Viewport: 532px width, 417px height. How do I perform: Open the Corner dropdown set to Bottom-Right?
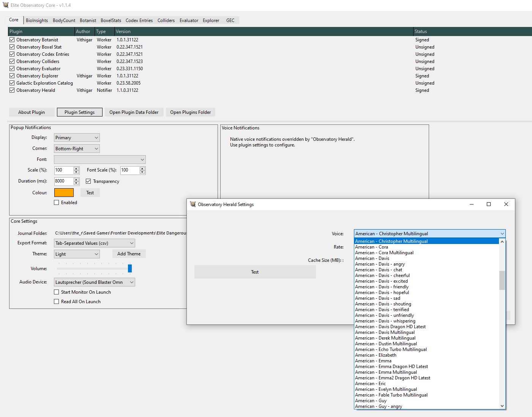pyautogui.click(x=77, y=149)
